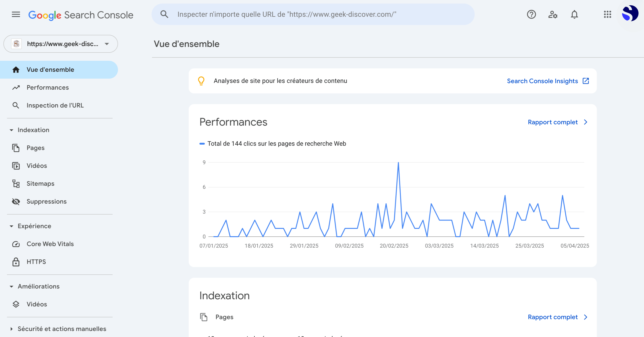Open notifications via the bell icon
The image size is (644, 337).
(574, 14)
